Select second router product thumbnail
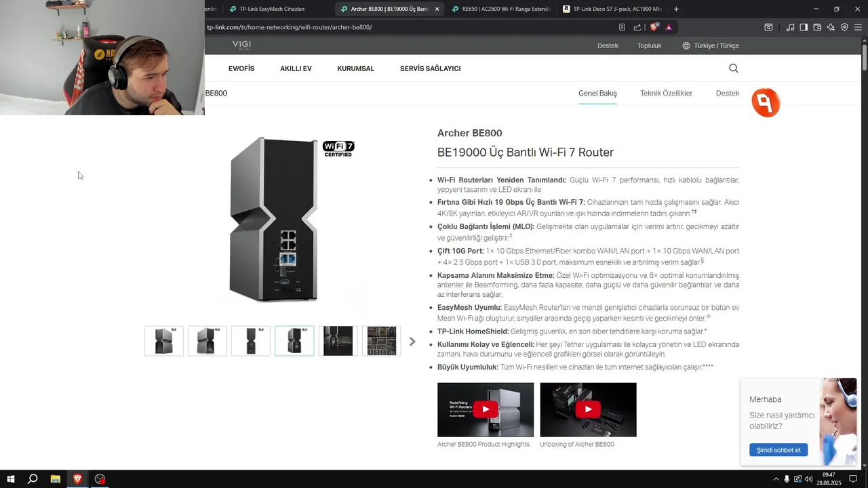 [208, 341]
